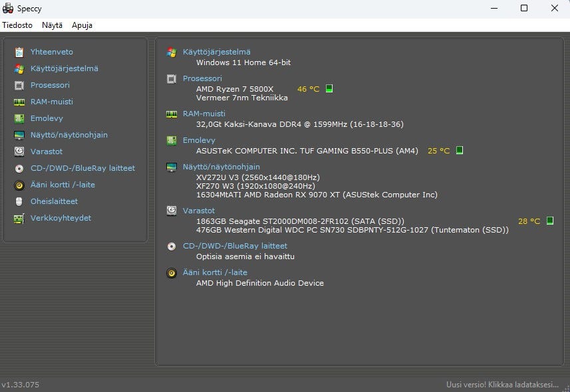Click the 'Windows 11 Home 64-bit' text
This screenshot has height=392, width=570.
(243, 62)
